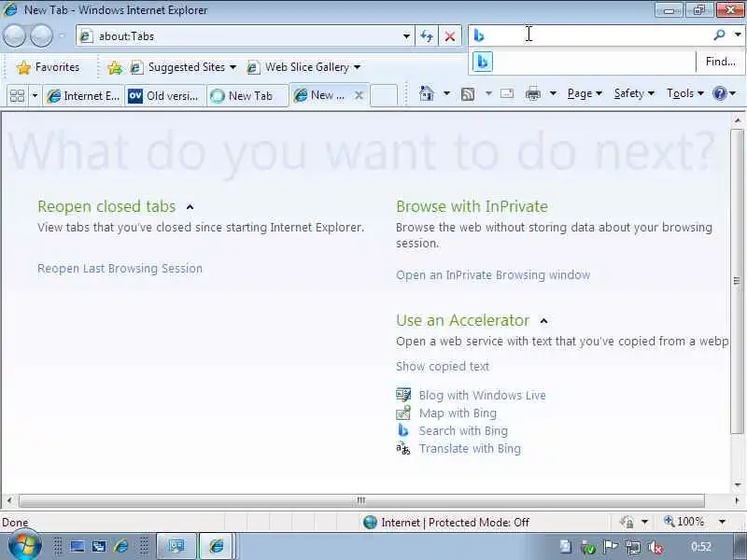Viewport: 747px width, 560px height.
Task: Click the status bar security lock icon
Action: [627, 523]
